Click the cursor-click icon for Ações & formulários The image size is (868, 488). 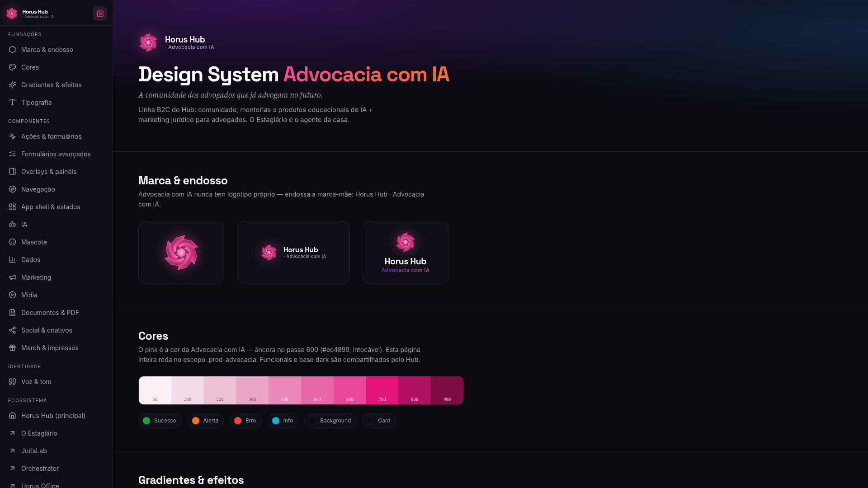12,136
